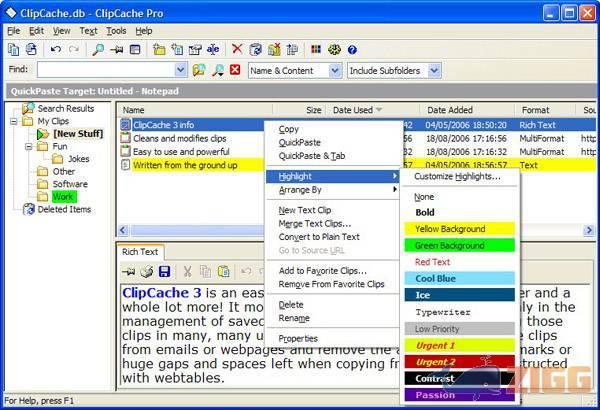Viewport: 600px width, 410px height.
Task: Select Customize Highlights... in submenu
Action: coord(457,177)
